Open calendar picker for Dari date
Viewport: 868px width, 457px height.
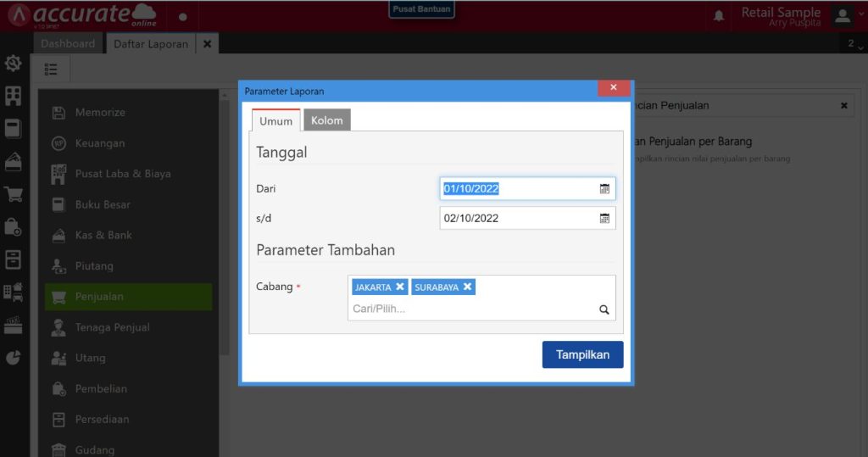tap(604, 189)
